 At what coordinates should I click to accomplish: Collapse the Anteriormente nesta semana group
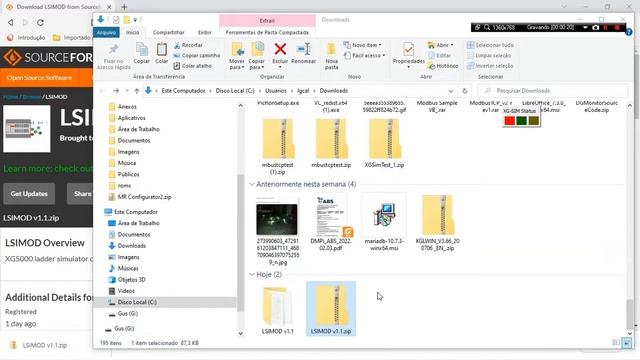tap(252, 184)
